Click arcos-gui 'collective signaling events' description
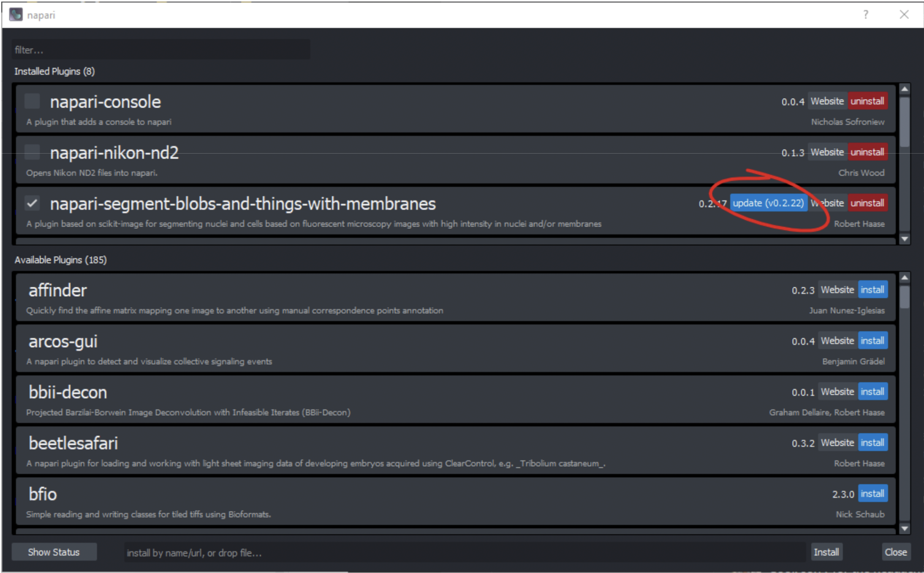924x573 pixels. (149, 362)
